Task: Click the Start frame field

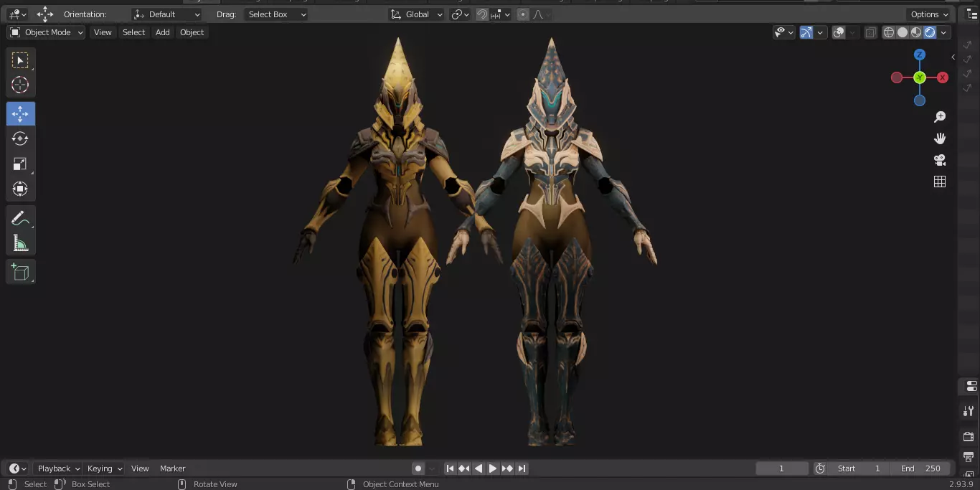Action: pyautogui.click(x=859, y=468)
